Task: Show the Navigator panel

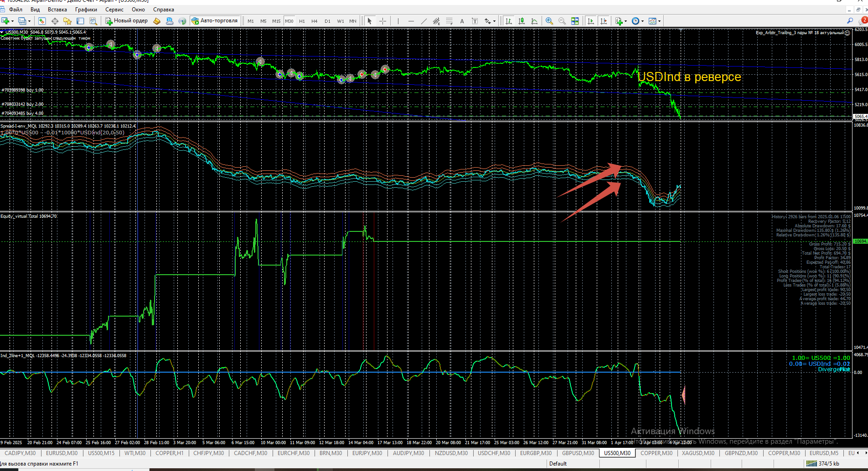Action: click(67, 21)
